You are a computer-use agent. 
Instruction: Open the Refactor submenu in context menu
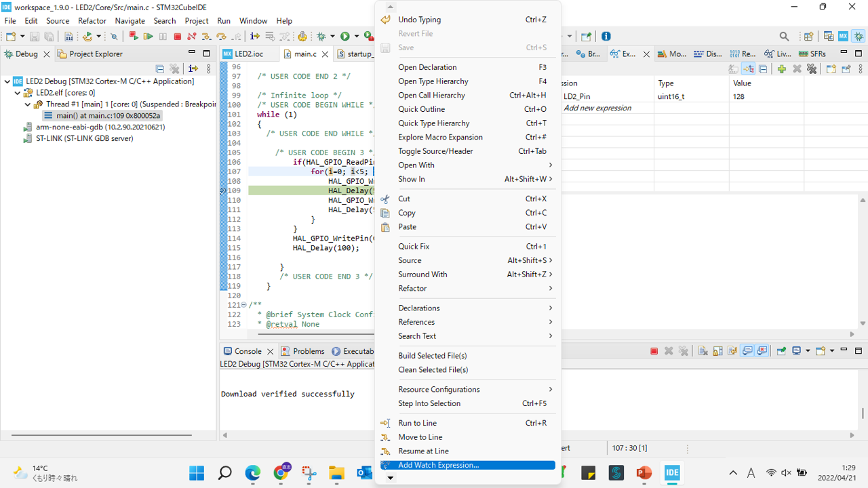468,288
